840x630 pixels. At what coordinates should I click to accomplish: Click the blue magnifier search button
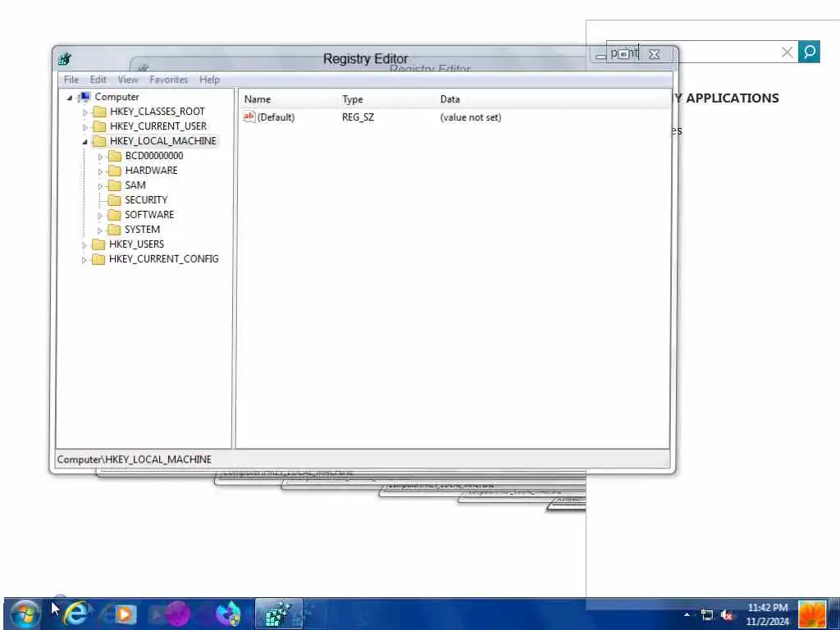(809, 52)
